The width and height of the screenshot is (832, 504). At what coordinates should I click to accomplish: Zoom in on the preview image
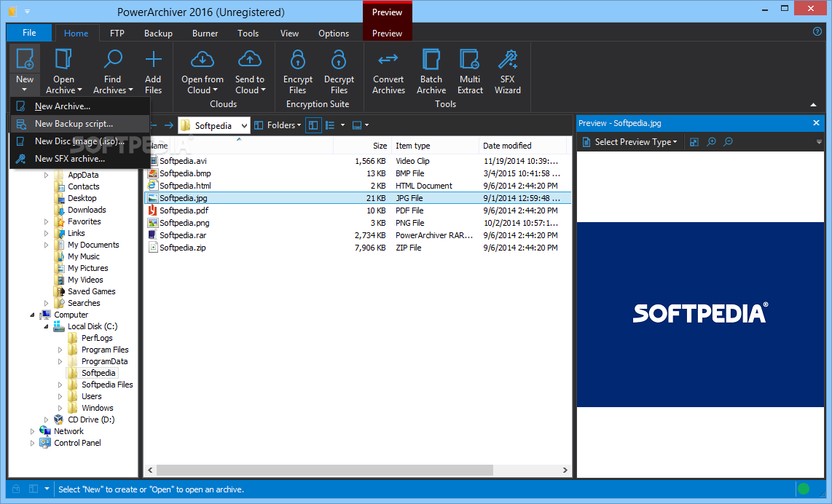tap(712, 141)
